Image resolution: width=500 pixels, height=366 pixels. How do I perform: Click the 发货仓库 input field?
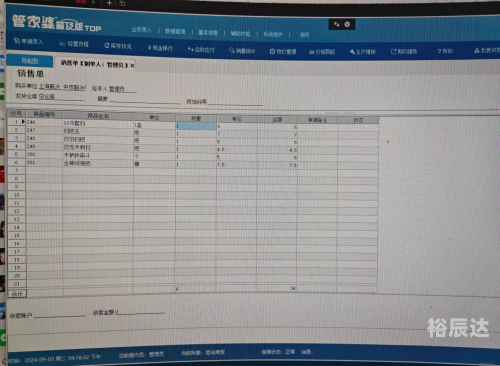coord(62,97)
